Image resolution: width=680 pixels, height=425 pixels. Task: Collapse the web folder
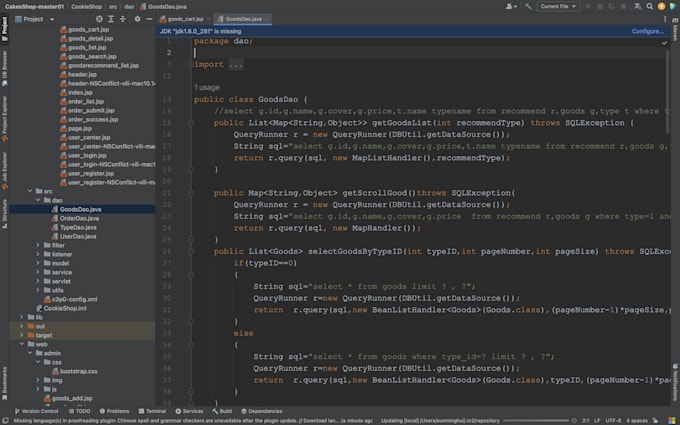[22, 344]
